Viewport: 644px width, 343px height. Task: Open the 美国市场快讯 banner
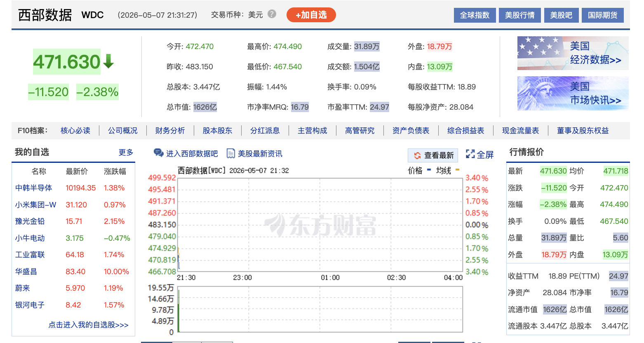click(x=573, y=93)
